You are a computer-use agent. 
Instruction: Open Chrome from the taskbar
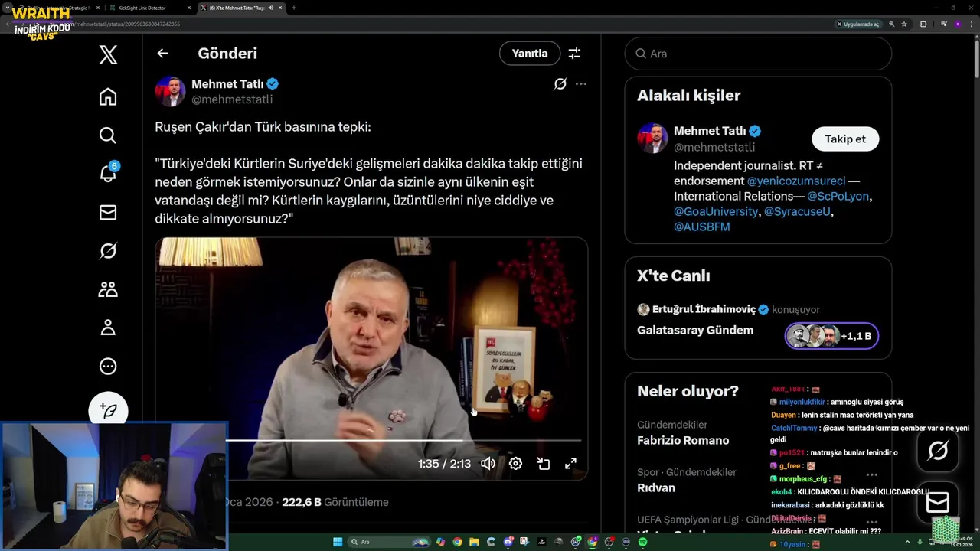[x=457, y=542]
